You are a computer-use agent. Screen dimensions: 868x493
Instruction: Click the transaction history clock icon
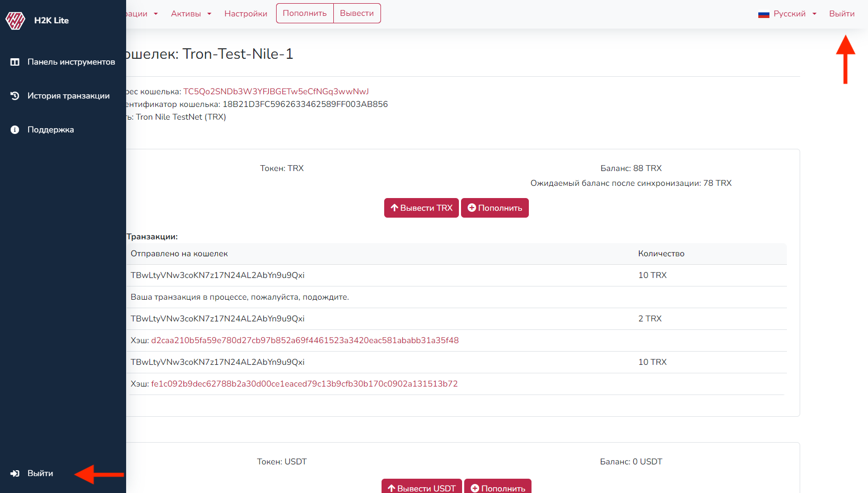[15, 96]
